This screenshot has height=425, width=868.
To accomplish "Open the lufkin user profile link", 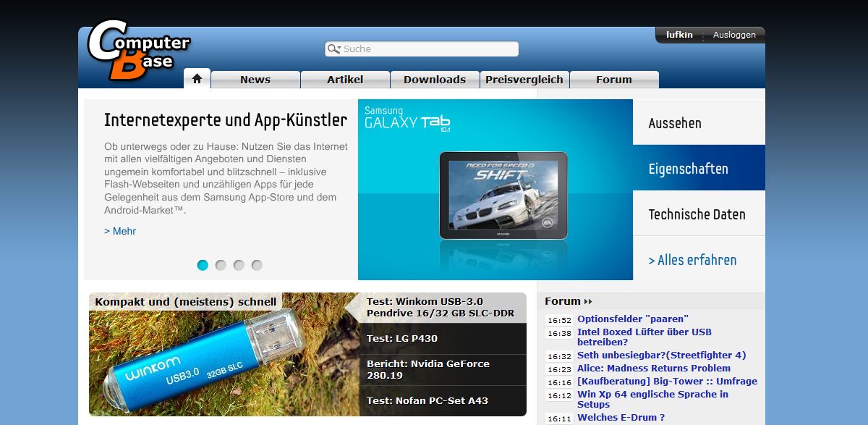I will point(679,35).
